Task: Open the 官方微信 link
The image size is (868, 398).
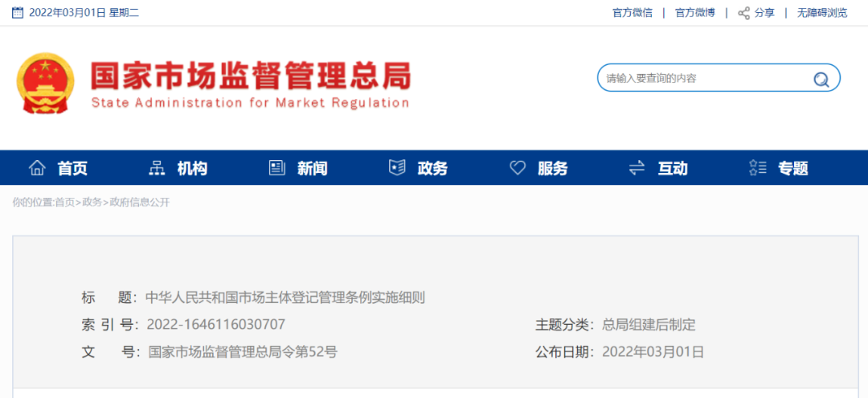Action: pyautogui.click(x=633, y=13)
